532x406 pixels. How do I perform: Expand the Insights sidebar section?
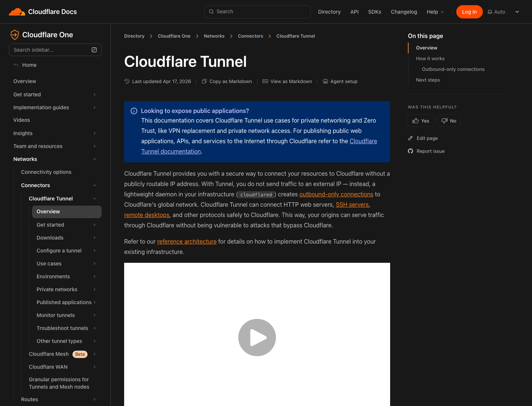pos(95,133)
